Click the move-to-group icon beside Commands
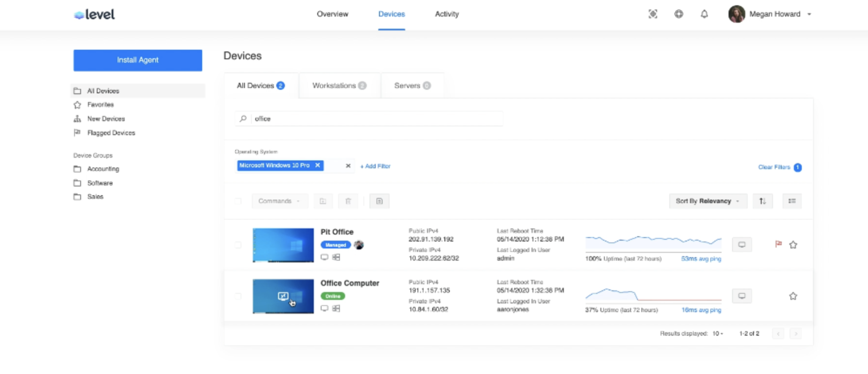The image size is (868, 374). coord(323,201)
